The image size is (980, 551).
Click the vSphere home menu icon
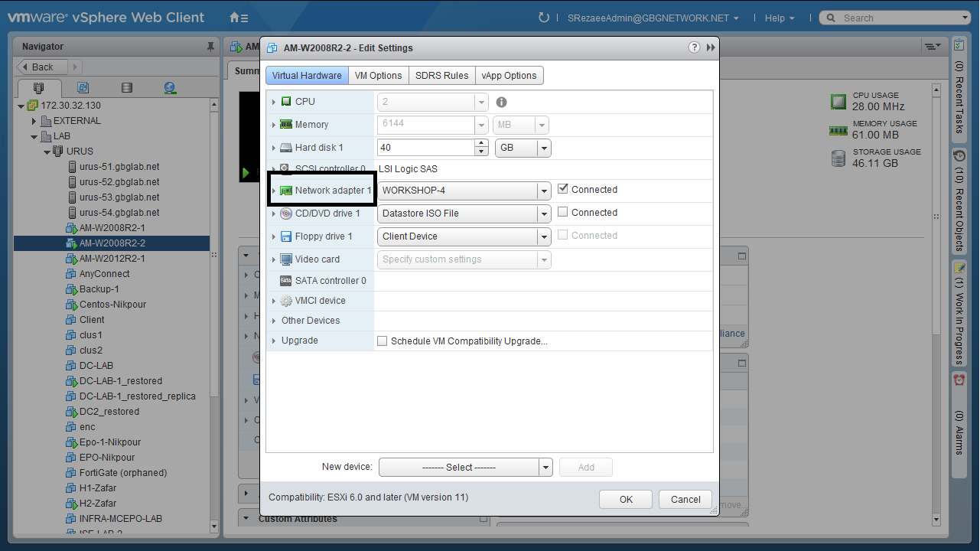pos(238,18)
